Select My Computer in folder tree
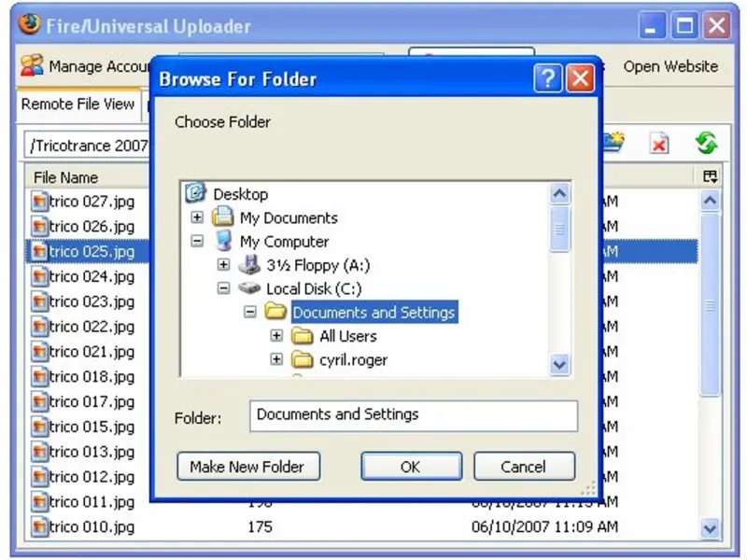This screenshot has width=747, height=560. point(284,242)
